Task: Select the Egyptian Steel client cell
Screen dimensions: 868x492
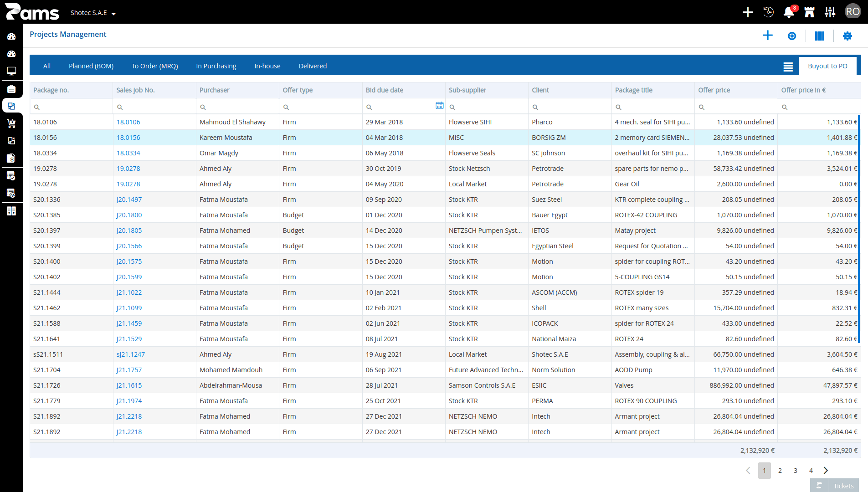Action: point(570,246)
